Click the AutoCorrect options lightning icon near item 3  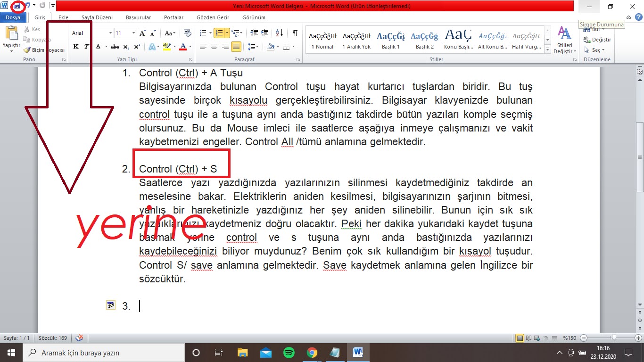click(x=111, y=305)
